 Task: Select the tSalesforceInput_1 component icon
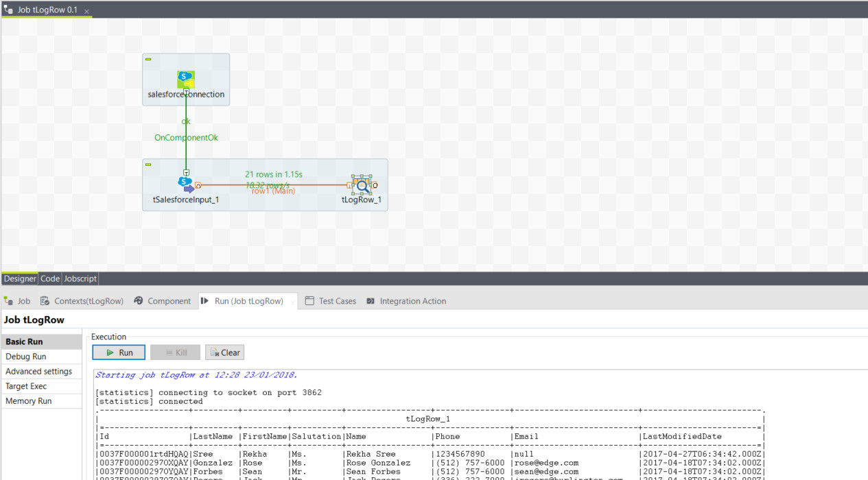click(186, 184)
